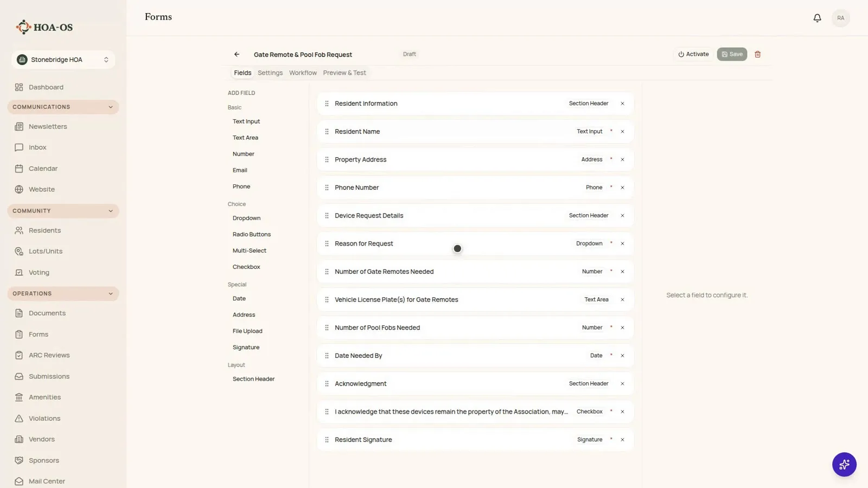Add a Signature field
This screenshot has height=488, width=868.
[x=246, y=348]
